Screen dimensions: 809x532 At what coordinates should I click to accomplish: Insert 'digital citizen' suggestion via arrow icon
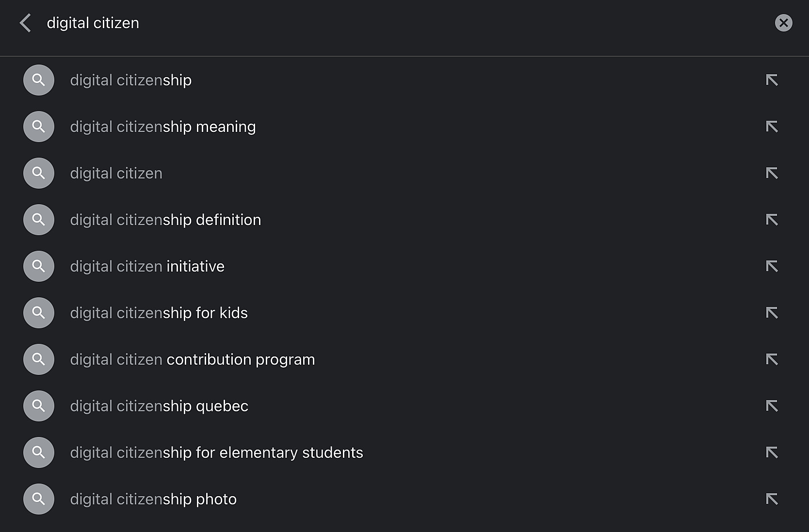tap(772, 173)
